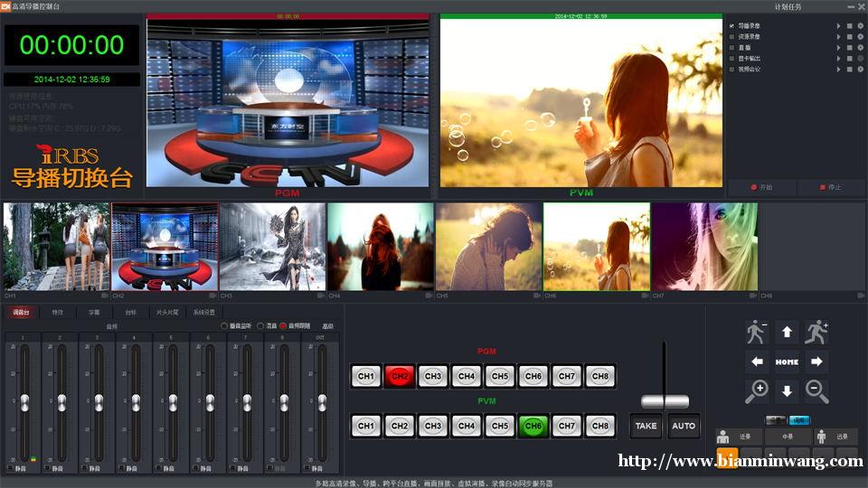The image size is (868, 488).
Task: Click the 停止 stop button
Action: [x=830, y=188]
